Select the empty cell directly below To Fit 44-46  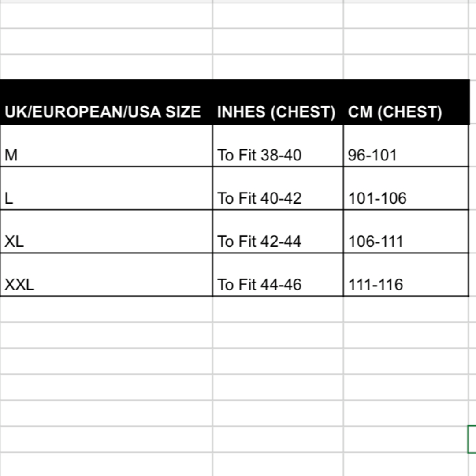pos(278,309)
